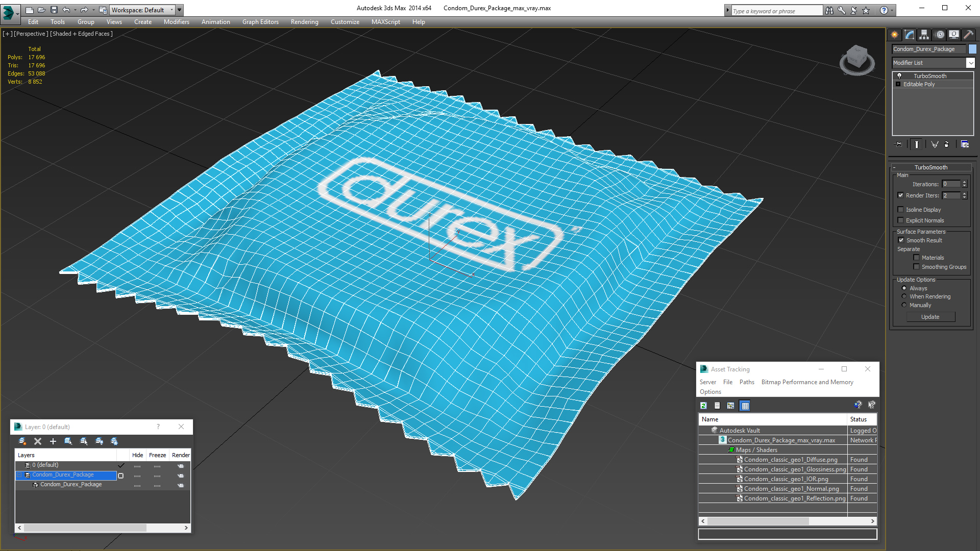980x551 pixels.
Task: Click Freeze/Unfreeze All Layers icon
Action: (114, 441)
